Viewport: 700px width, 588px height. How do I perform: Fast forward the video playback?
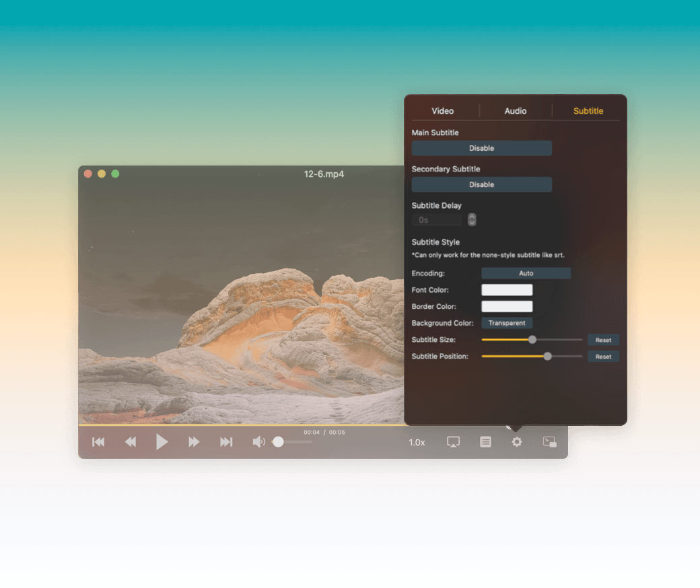(x=194, y=441)
